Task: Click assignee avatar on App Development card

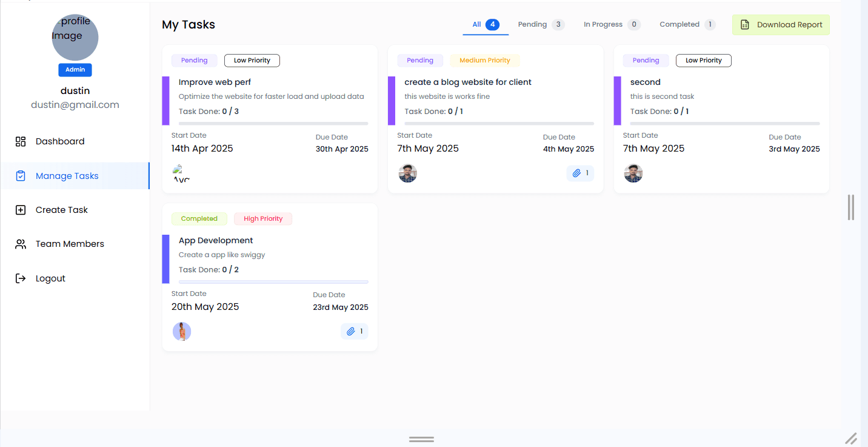Action: point(182,332)
